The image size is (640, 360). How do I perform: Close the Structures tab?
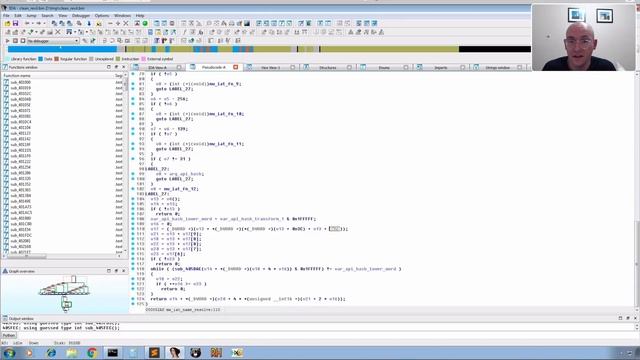pos(349,67)
